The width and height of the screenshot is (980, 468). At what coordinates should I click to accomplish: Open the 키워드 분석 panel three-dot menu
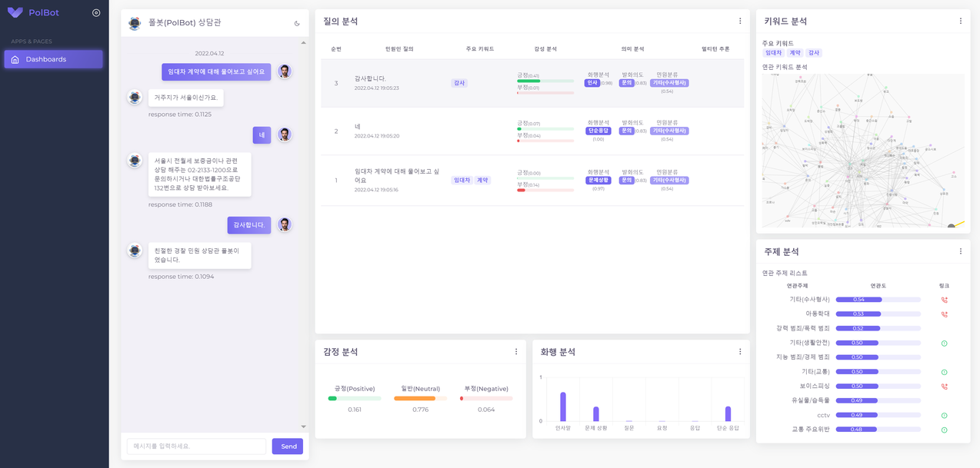(x=961, y=21)
